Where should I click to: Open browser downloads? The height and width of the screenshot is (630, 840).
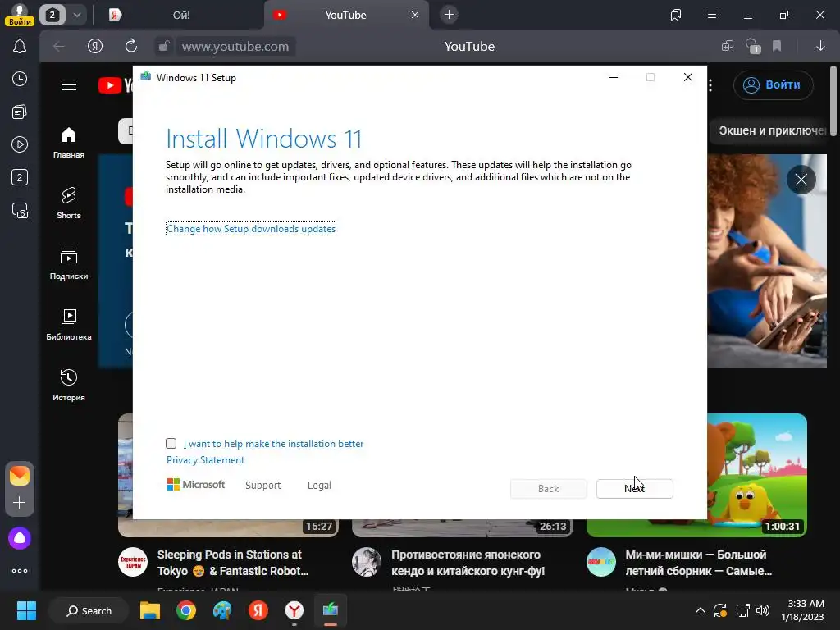(820, 47)
